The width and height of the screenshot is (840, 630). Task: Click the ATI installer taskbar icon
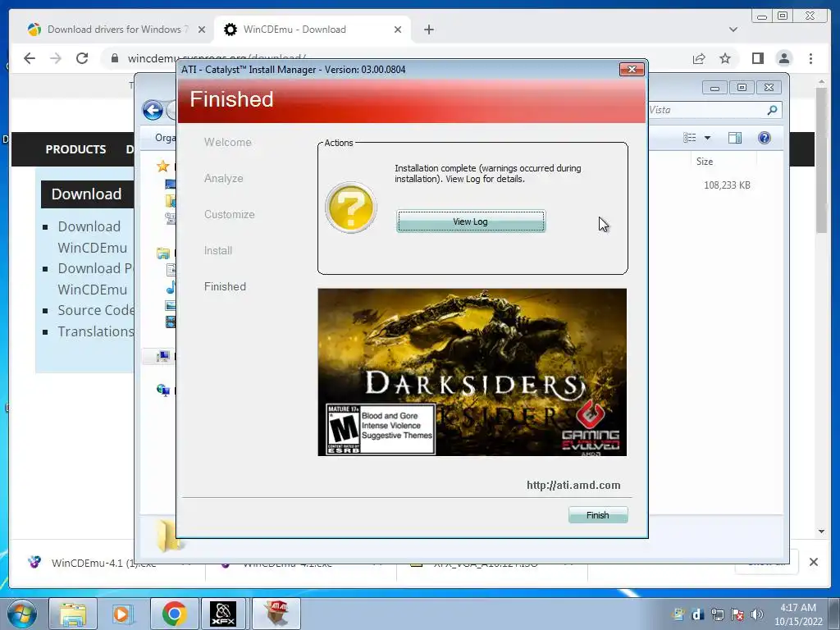coord(276,614)
